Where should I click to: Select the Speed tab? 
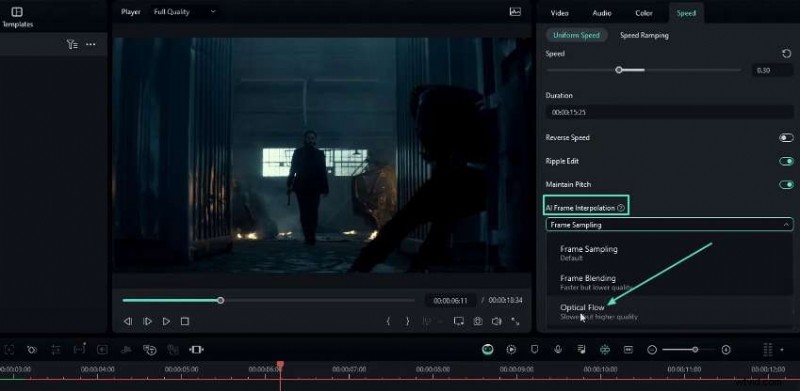coord(686,13)
